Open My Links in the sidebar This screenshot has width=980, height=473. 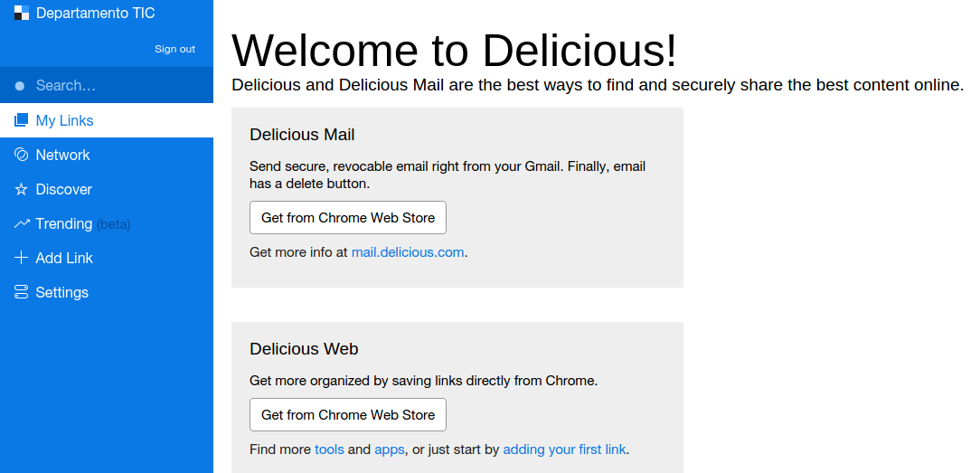click(x=64, y=120)
